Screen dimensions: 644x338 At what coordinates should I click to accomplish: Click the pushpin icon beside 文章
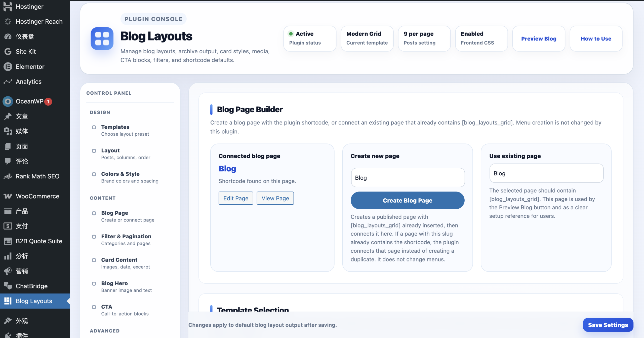click(8, 116)
